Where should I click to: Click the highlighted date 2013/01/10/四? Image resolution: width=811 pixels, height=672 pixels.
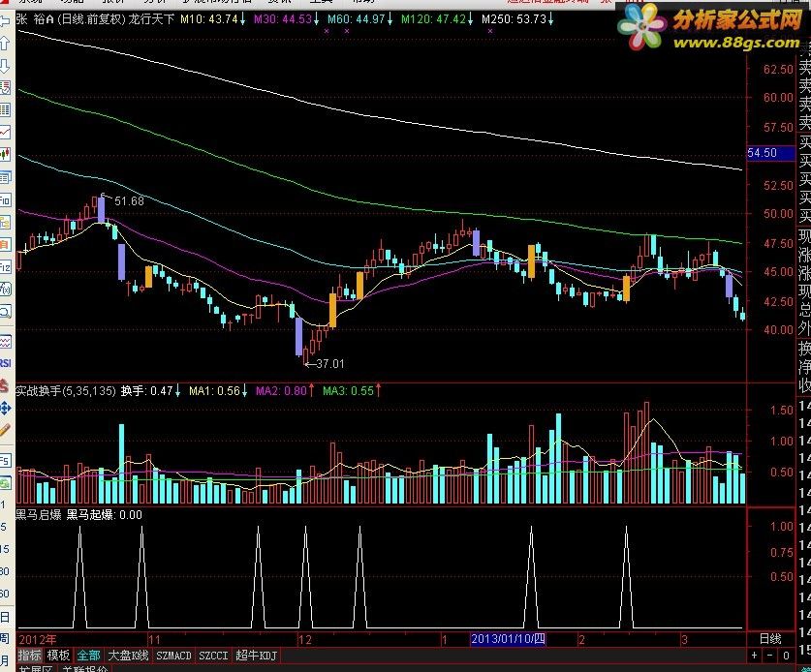(x=508, y=639)
